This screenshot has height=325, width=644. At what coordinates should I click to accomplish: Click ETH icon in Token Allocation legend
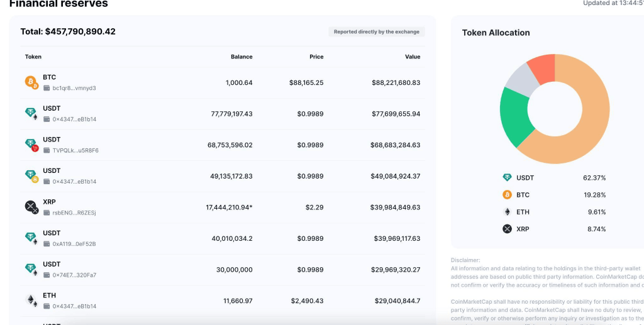pos(508,212)
